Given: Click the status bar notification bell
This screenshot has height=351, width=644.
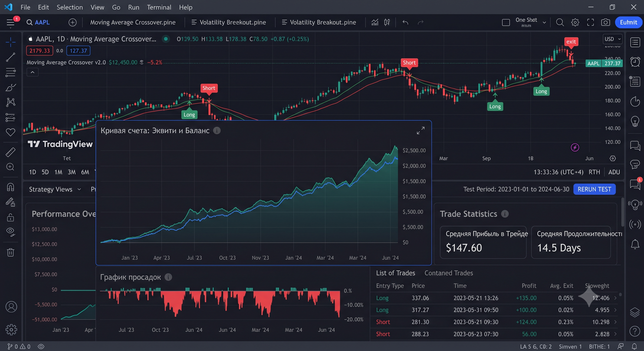Looking at the screenshot, I should (634, 346).
